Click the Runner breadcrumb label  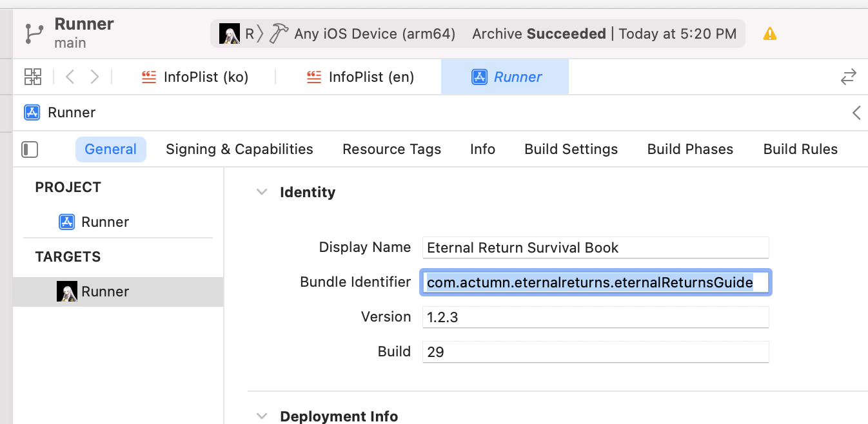(x=72, y=113)
